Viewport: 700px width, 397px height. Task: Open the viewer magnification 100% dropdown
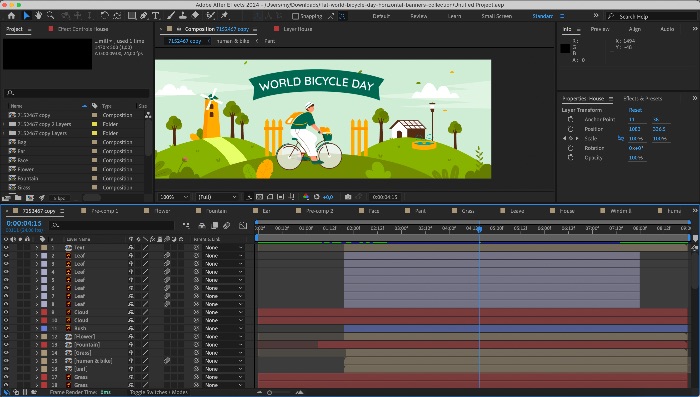tap(175, 197)
